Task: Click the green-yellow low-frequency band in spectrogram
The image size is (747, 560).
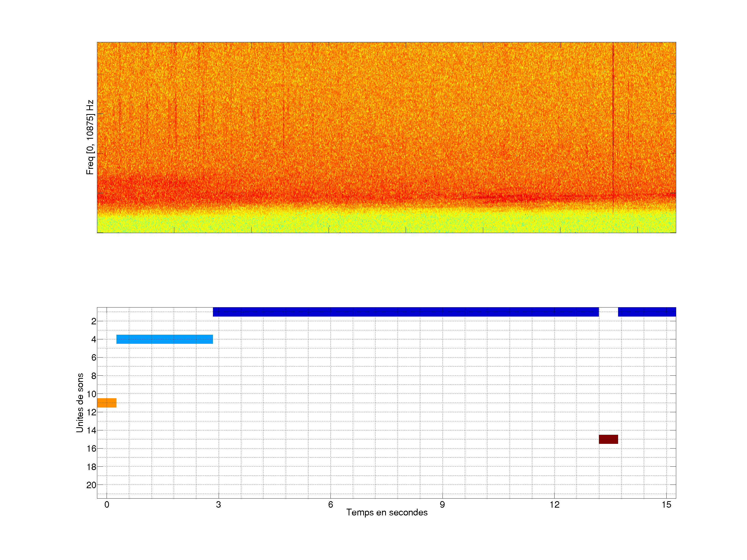Action: [386, 223]
